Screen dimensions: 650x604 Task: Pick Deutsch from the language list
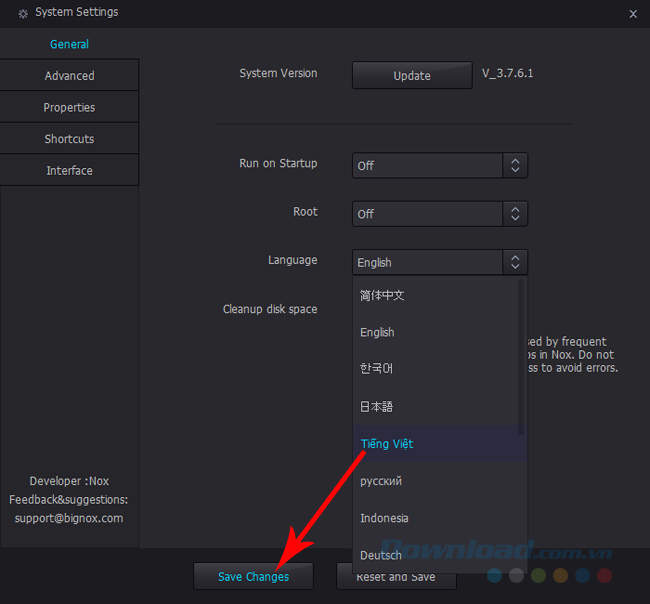(440, 555)
